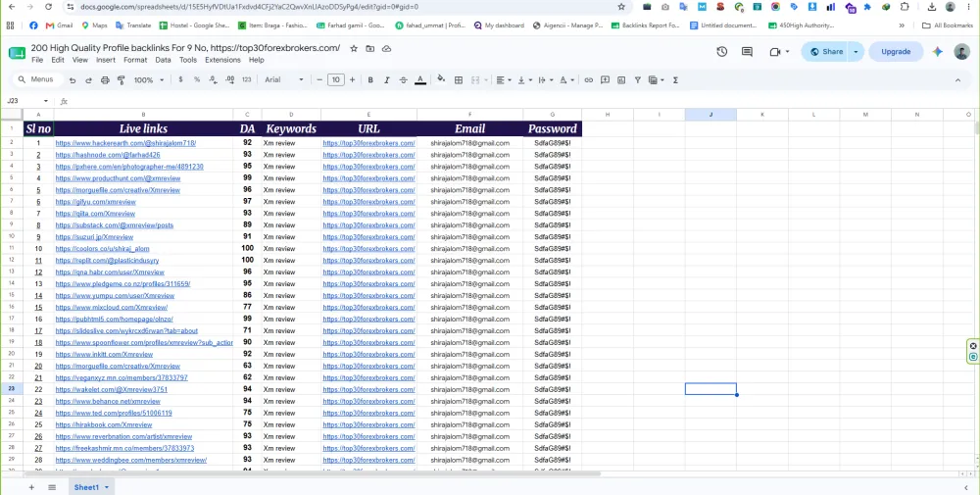Viewport: 980px width, 495px height.
Task: Open the producthunt.com/@xmreview link
Action: click(118, 178)
